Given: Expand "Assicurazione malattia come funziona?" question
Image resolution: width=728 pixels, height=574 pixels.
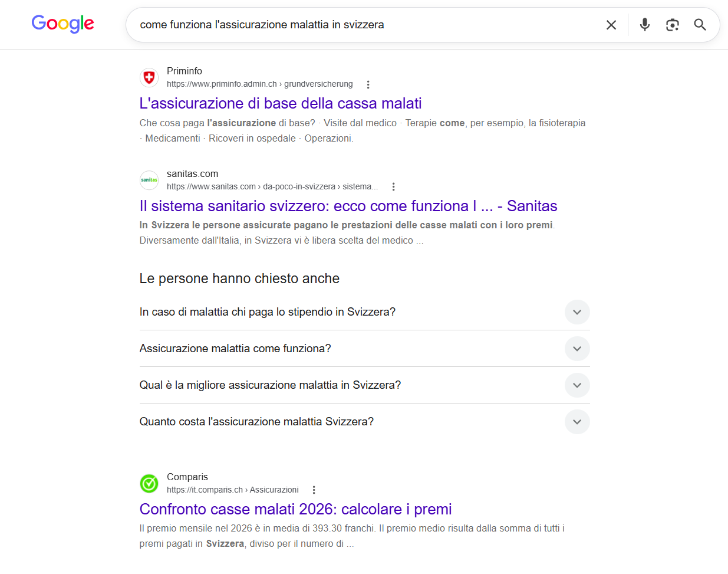Looking at the screenshot, I should coord(364,349).
